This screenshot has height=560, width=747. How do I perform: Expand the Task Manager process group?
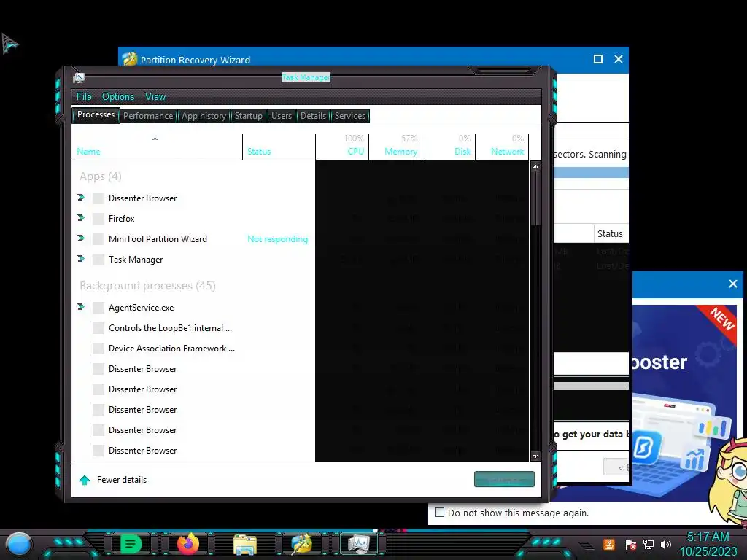(81, 259)
